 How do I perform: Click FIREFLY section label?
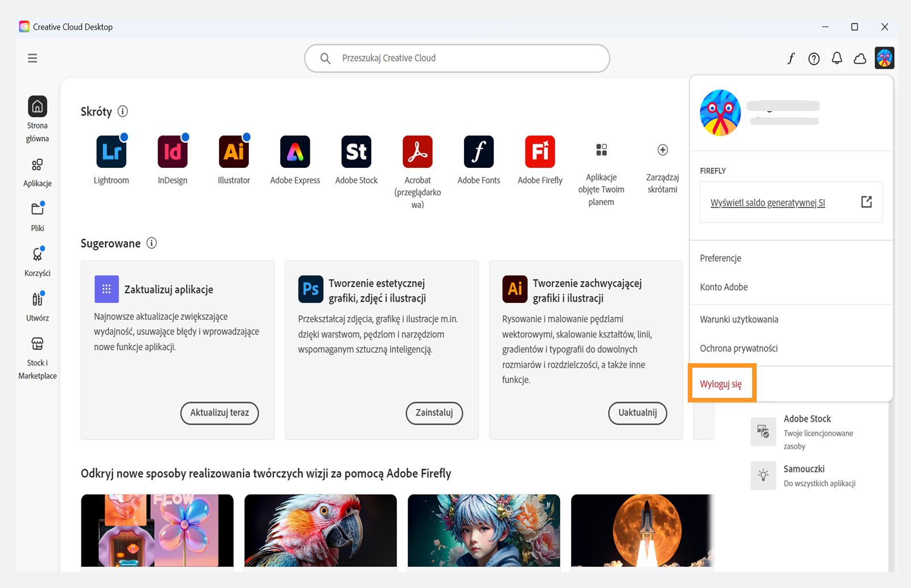click(713, 171)
